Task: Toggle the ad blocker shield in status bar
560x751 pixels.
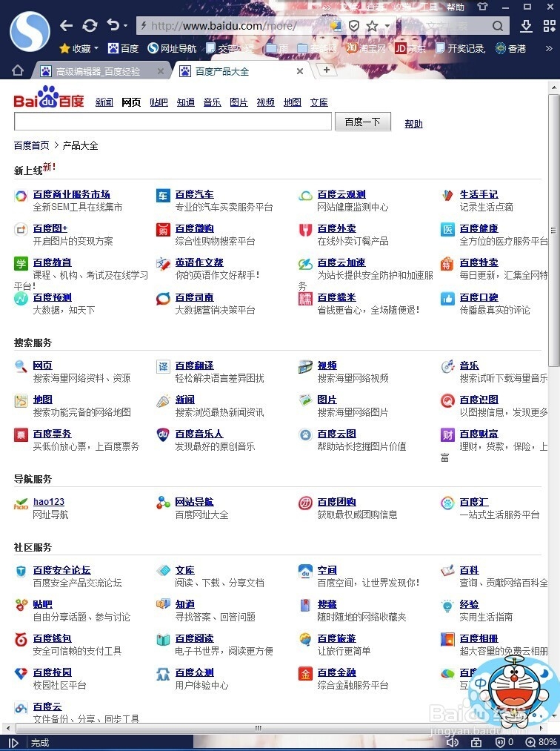Action: 504,742
